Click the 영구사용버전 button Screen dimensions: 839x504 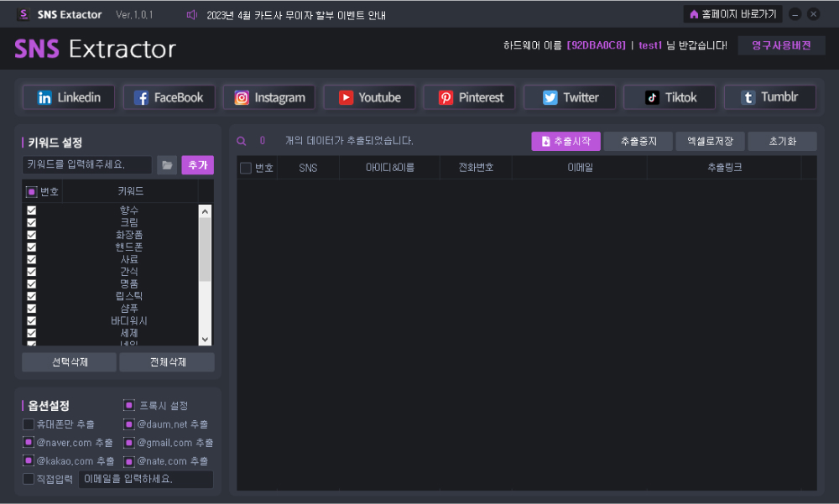click(x=781, y=45)
